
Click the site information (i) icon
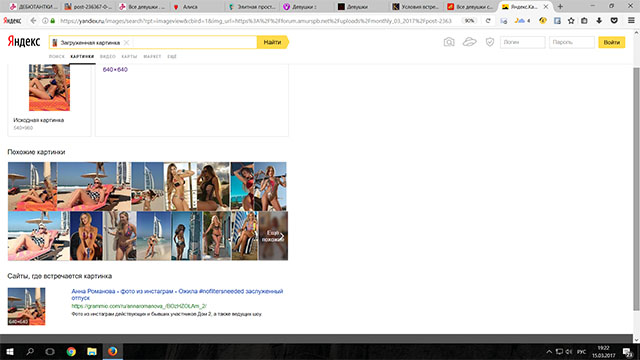click(45, 20)
